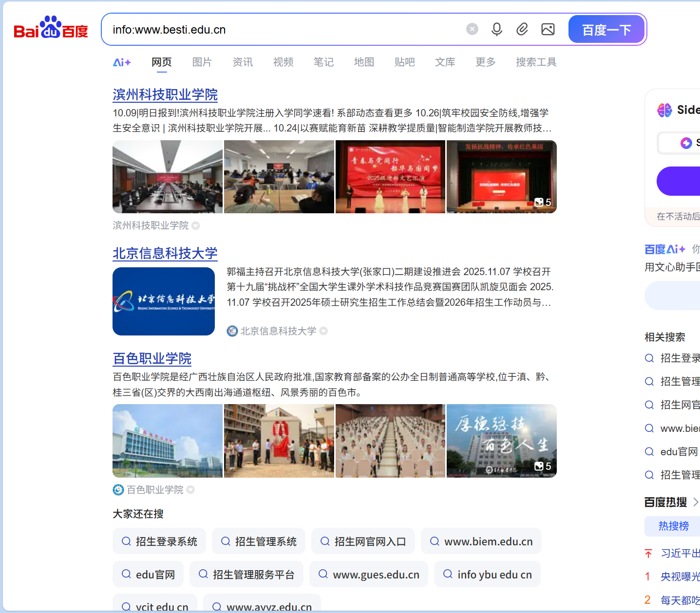700x613 pixels.
Task: Open 滨州 auditorium thumbnail with 5 badge
Action: tap(502, 177)
